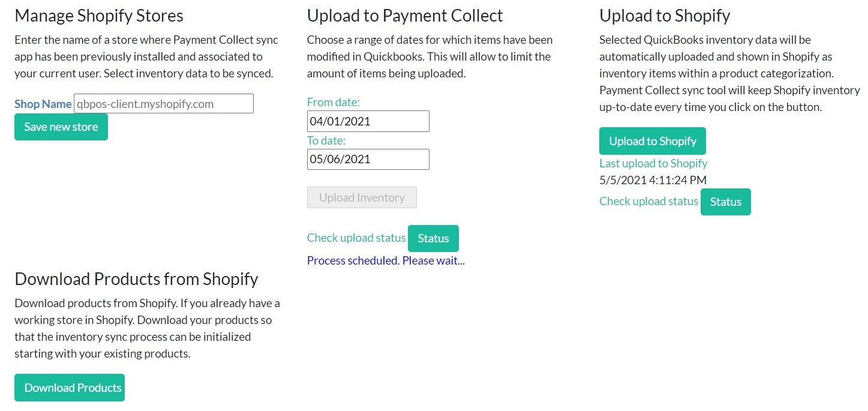Image resolution: width=868 pixels, height=411 pixels.
Task: Start the Upload to Shopify button
Action: (652, 141)
